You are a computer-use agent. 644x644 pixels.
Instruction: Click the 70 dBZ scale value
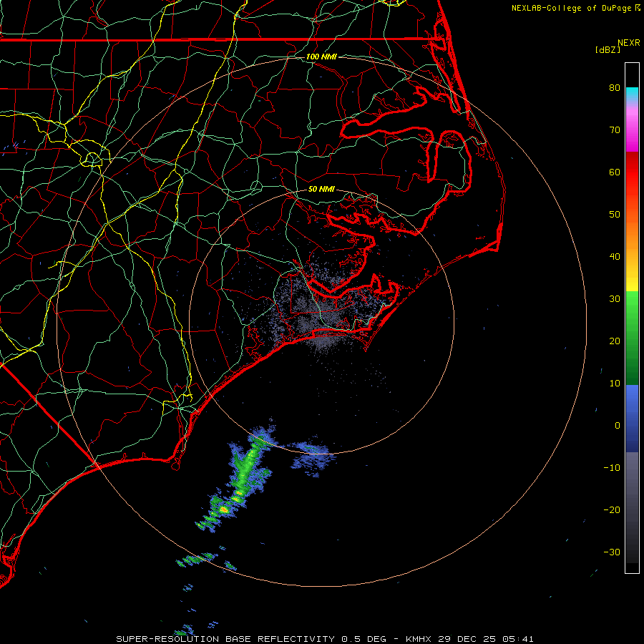click(615, 130)
